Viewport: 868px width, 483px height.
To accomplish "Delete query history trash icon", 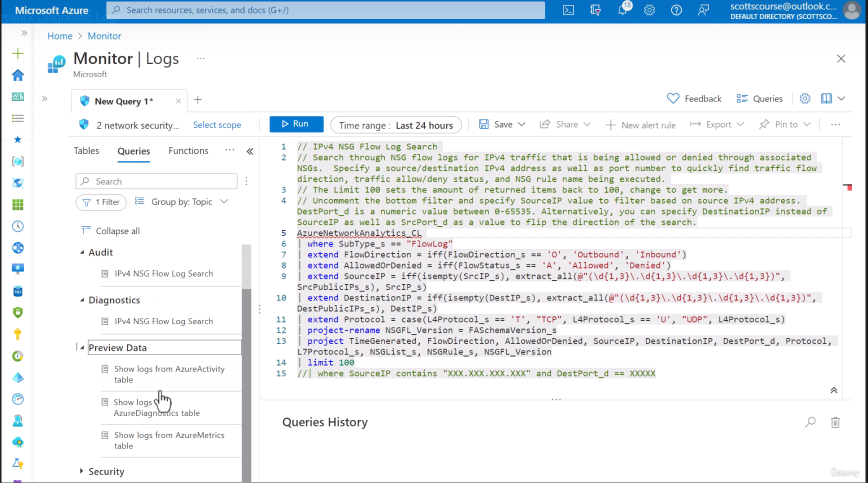I will coord(835,422).
